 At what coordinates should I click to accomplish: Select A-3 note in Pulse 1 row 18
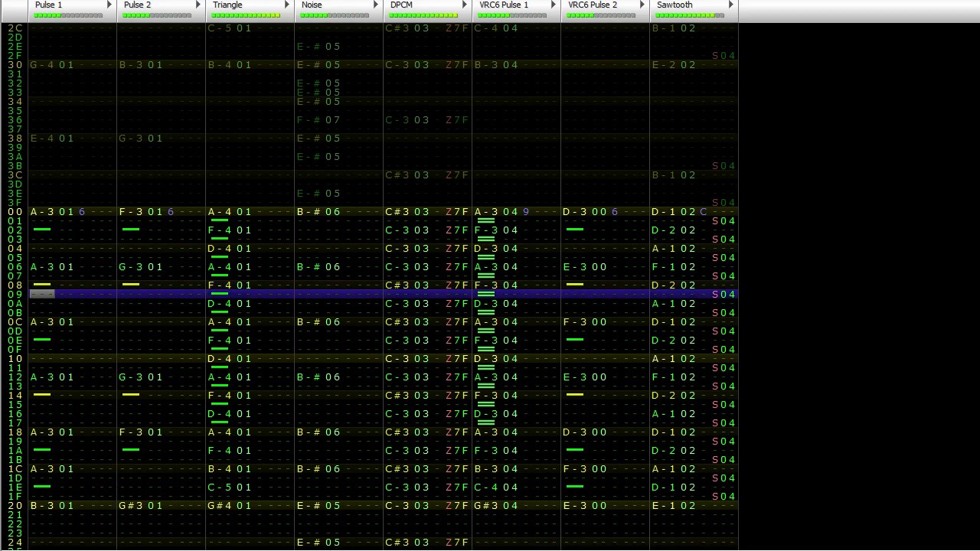[x=41, y=432]
